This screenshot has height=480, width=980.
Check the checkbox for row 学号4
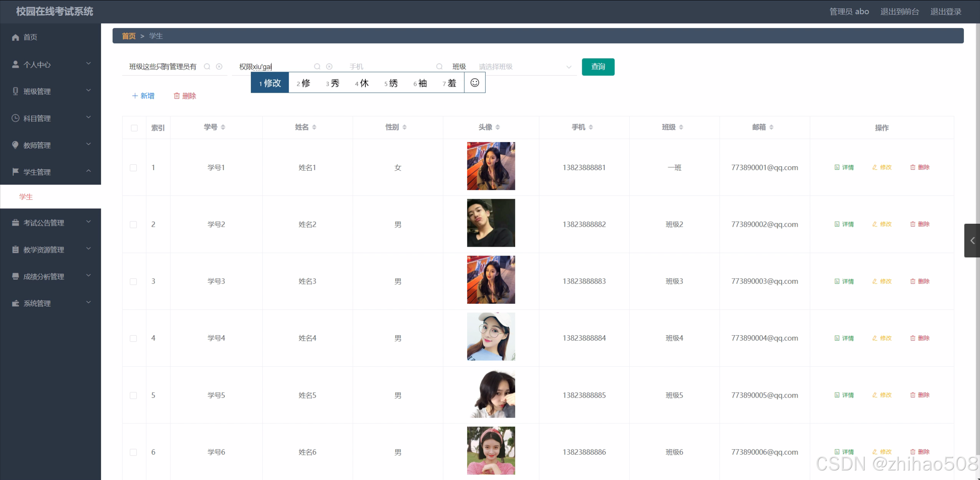(133, 338)
